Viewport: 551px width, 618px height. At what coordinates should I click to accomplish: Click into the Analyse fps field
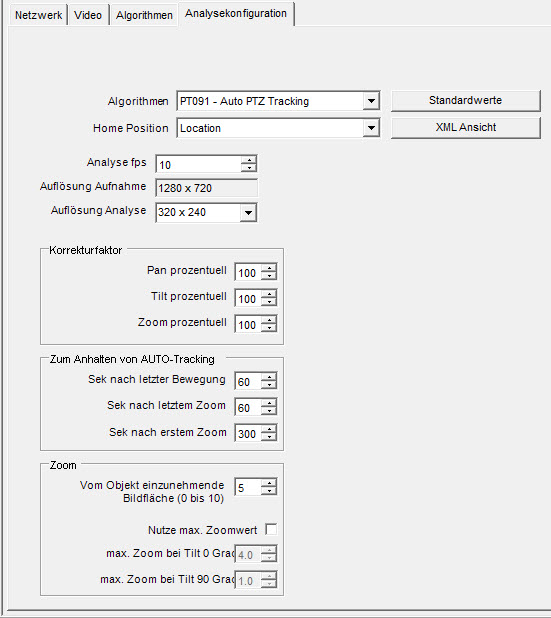199,164
